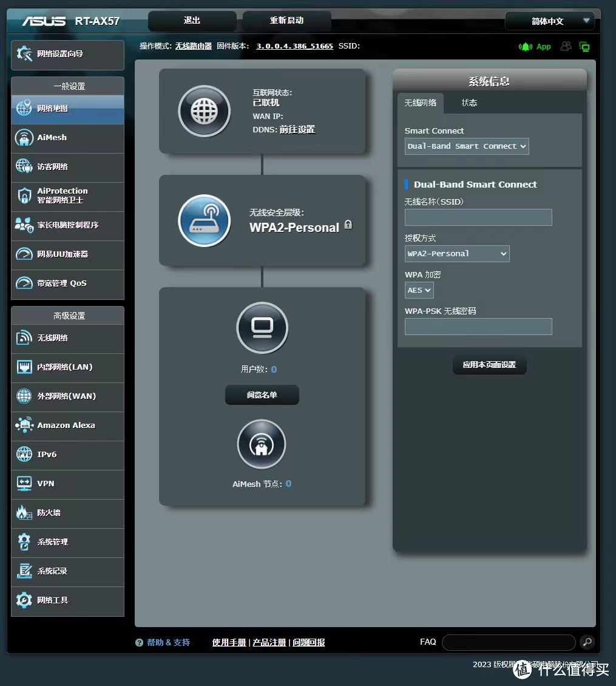Viewport: 616px width, 686px height.
Task: Open the Network Setup Wizard (网络设置向导)
Action: pos(67,54)
